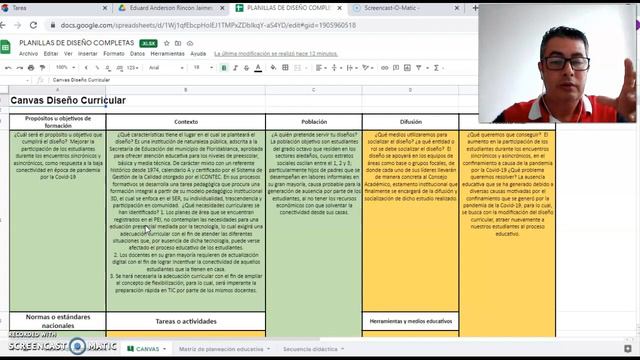Open the text rotation dropdown
Image resolution: width=640 pixels, height=360 pixels.
(x=368, y=68)
